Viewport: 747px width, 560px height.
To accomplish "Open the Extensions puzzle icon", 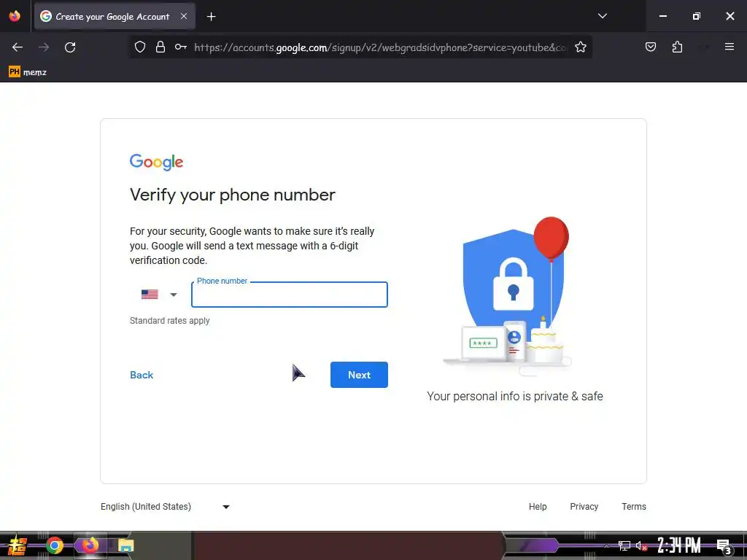I will click(x=677, y=47).
